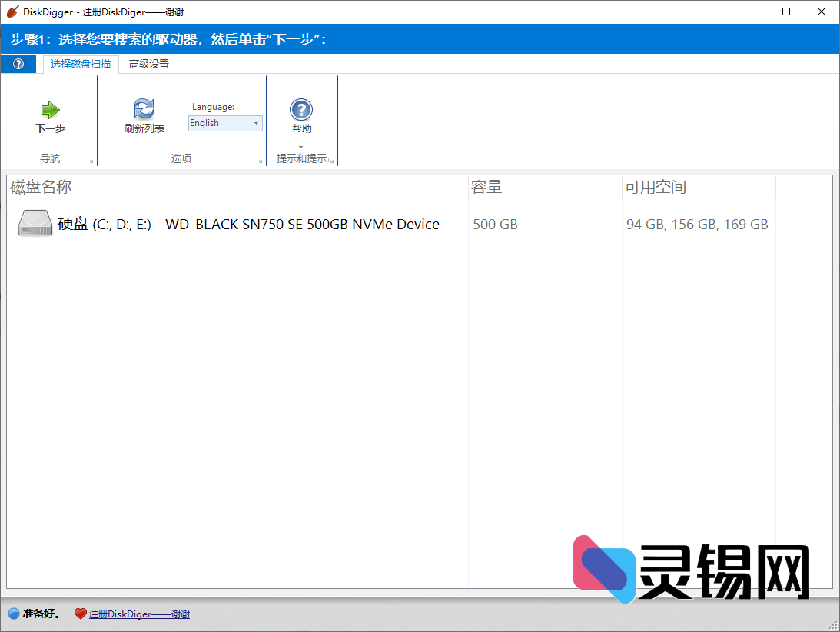Click the 提示和提示 group corner launcher arrow
The width and height of the screenshot is (840, 632).
click(x=330, y=159)
